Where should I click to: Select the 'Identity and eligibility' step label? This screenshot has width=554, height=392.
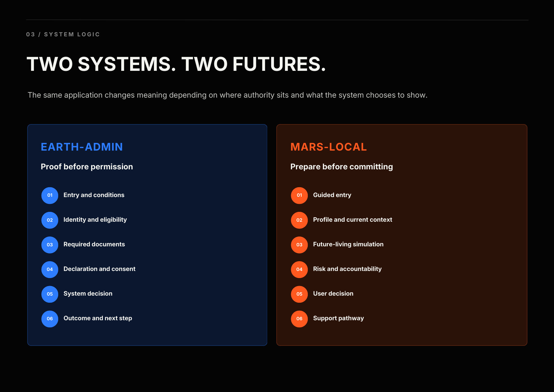point(95,220)
